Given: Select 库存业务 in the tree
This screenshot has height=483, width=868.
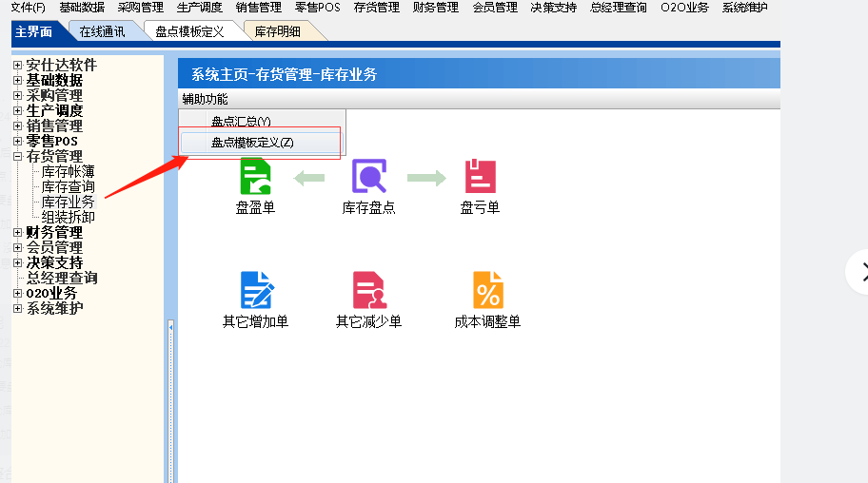Looking at the screenshot, I should (69, 202).
